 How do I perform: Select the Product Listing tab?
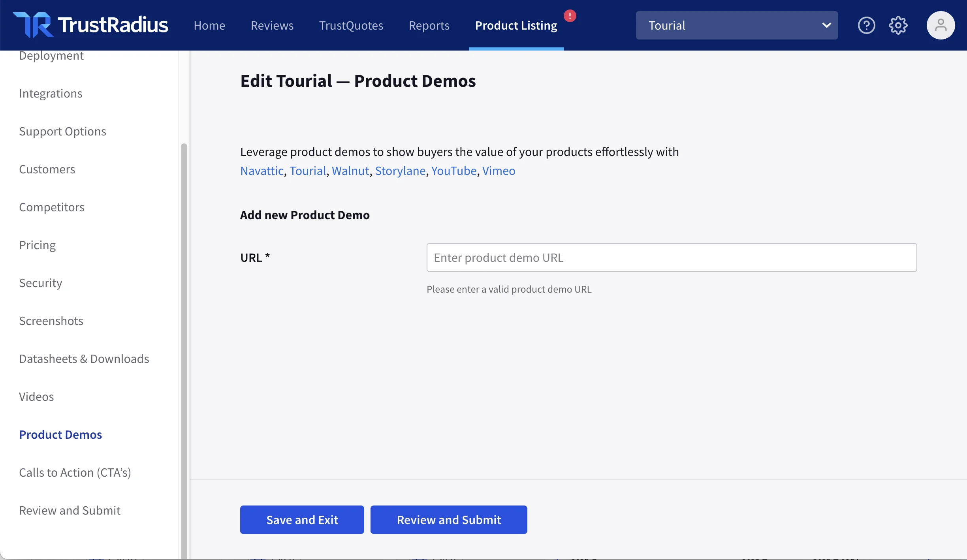(x=516, y=25)
